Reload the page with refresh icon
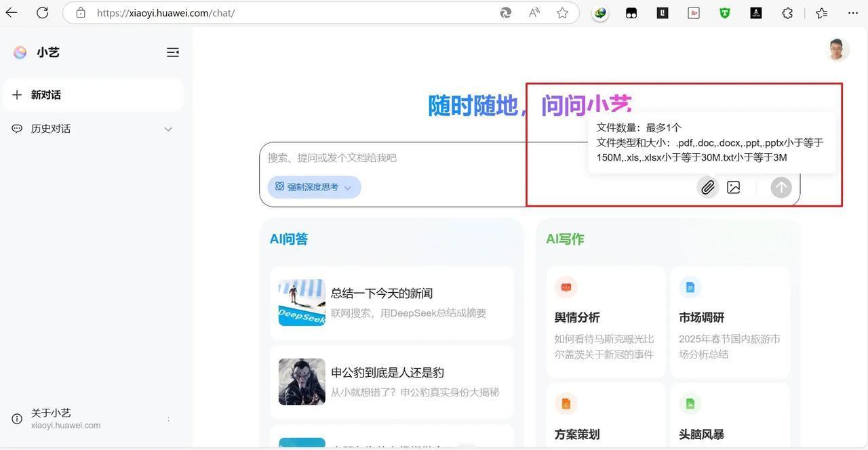 pos(42,13)
